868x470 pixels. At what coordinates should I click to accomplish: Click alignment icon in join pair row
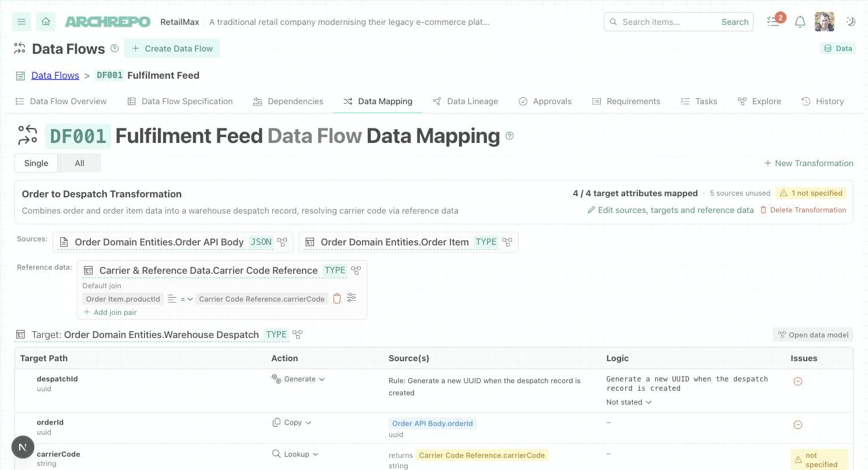tap(172, 299)
